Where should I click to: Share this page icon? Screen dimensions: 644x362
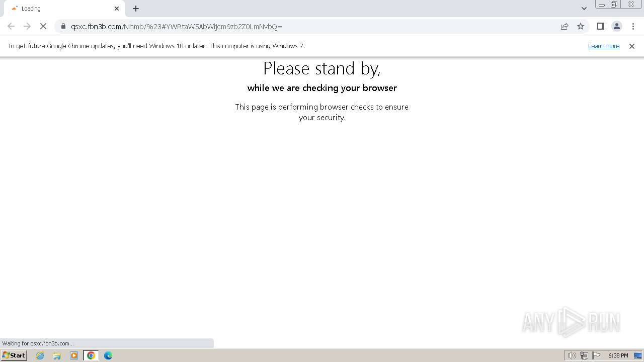click(x=565, y=26)
